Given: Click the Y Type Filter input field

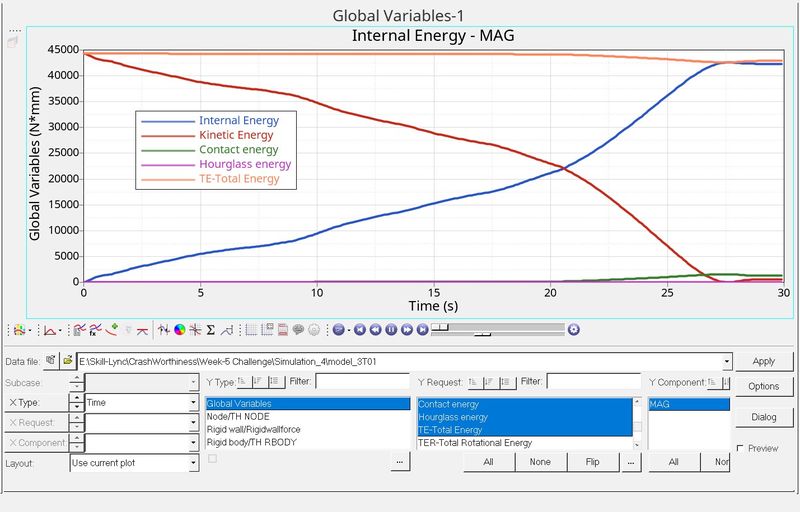Looking at the screenshot, I should [362, 381].
